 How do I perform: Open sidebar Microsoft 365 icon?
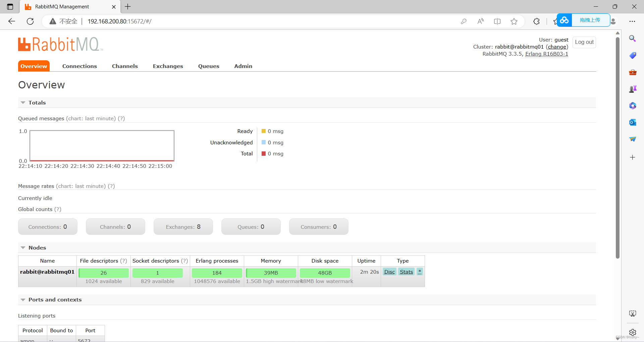(x=633, y=106)
